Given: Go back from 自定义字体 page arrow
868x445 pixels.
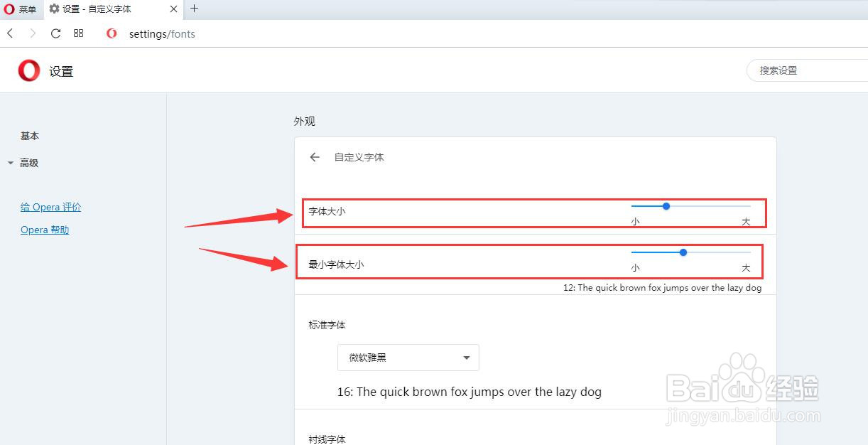Looking at the screenshot, I should coord(315,157).
